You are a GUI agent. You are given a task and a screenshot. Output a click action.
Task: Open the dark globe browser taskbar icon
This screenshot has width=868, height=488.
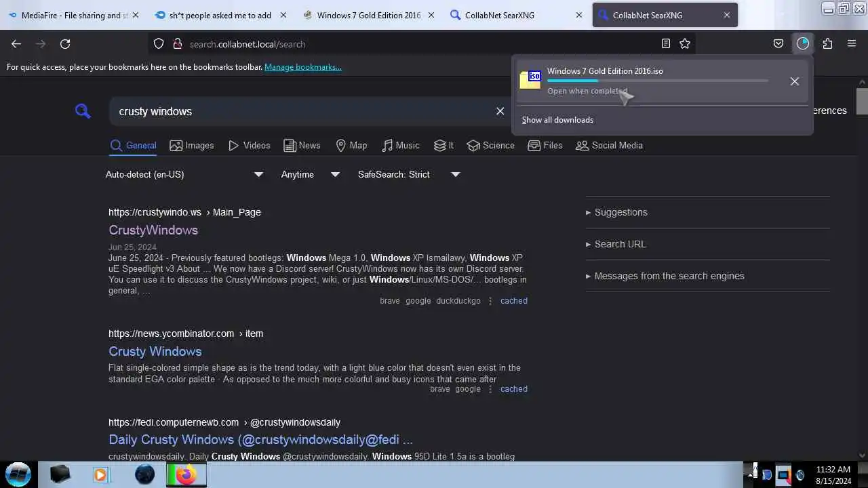(144, 474)
